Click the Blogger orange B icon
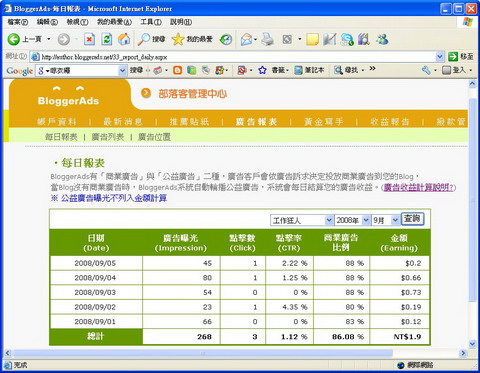The height and width of the screenshot is (373, 480). coord(178,70)
